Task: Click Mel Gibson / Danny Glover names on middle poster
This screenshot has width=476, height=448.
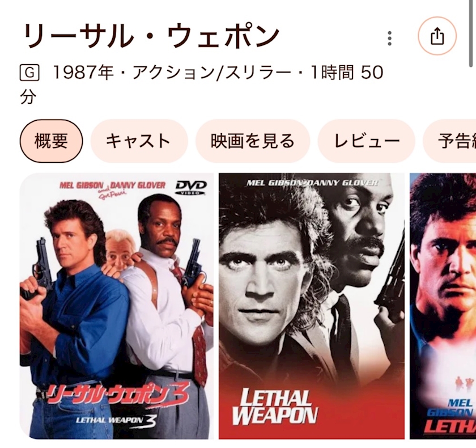Action: [x=312, y=183]
